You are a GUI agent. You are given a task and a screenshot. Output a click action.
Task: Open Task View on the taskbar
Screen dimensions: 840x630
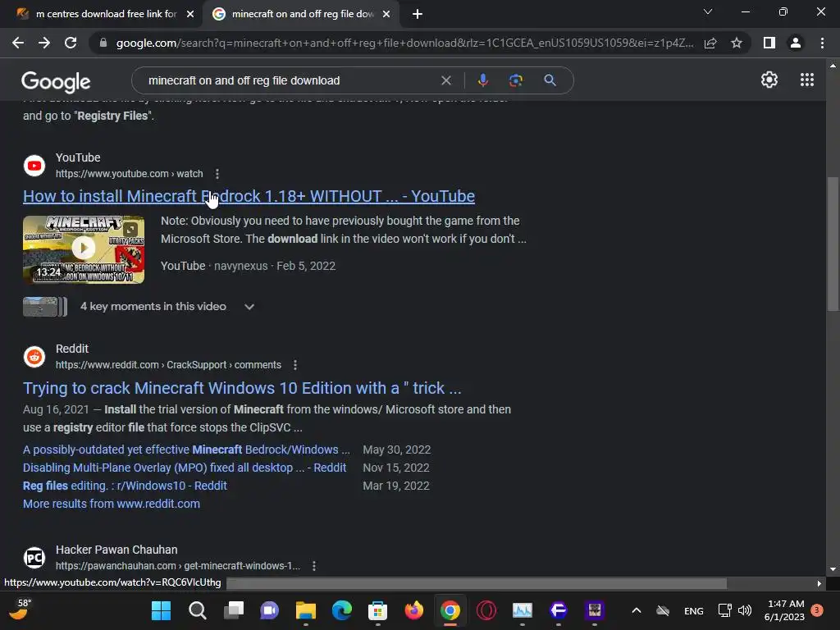coord(234,610)
